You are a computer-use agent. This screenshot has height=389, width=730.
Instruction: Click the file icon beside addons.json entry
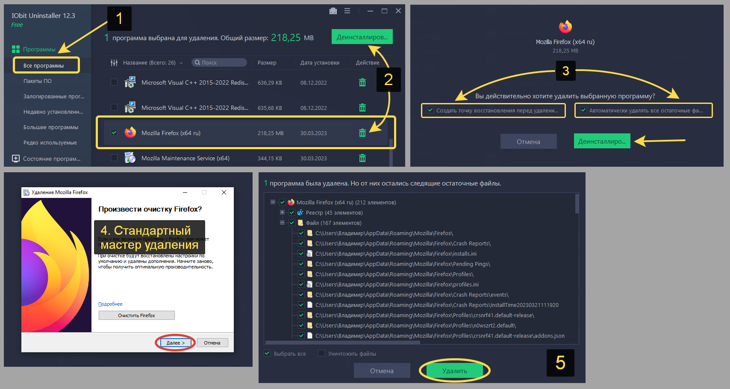pos(310,335)
